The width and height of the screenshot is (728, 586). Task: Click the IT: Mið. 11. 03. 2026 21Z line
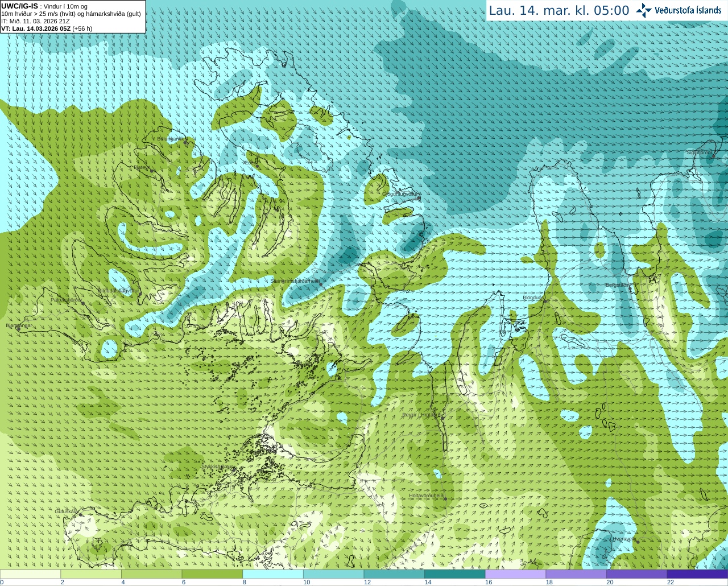35,21
